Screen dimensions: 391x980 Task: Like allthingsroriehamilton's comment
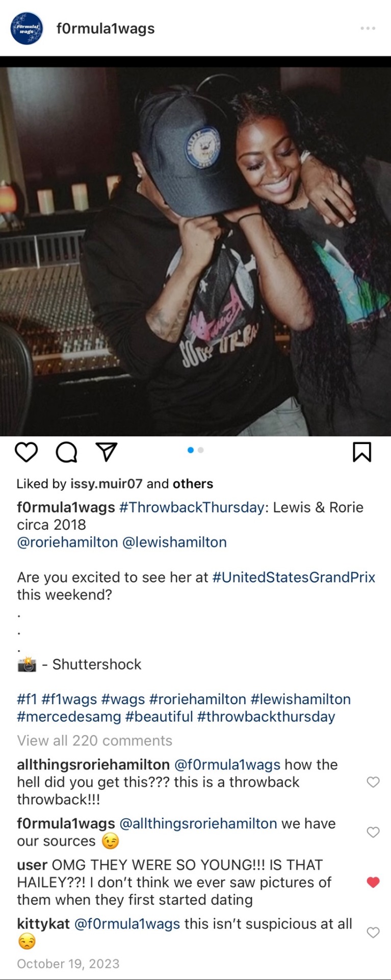(x=373, y=782)
